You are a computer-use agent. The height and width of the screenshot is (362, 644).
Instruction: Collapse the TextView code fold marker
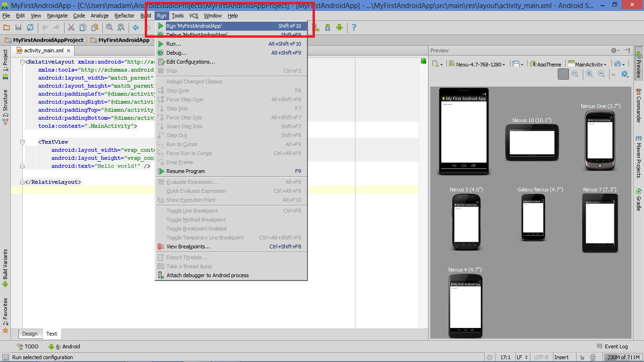(22, 142)
